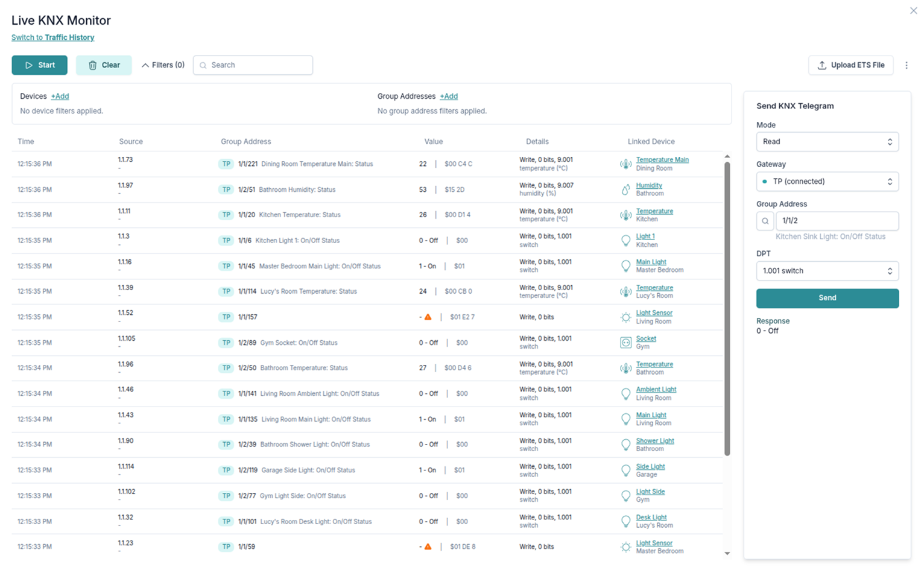Image resolution: width=924 pixels, height=567 pixels.
Task: Click the thermometer icon for Dining Room Temperature Main
Action: 625,164
